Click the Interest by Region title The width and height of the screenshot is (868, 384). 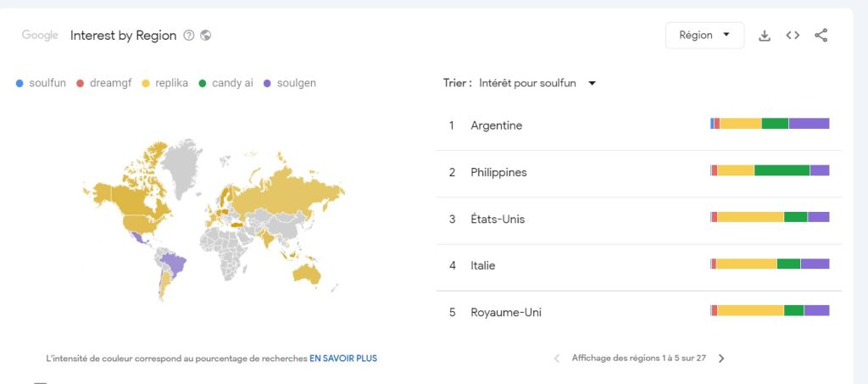(124, 36)
